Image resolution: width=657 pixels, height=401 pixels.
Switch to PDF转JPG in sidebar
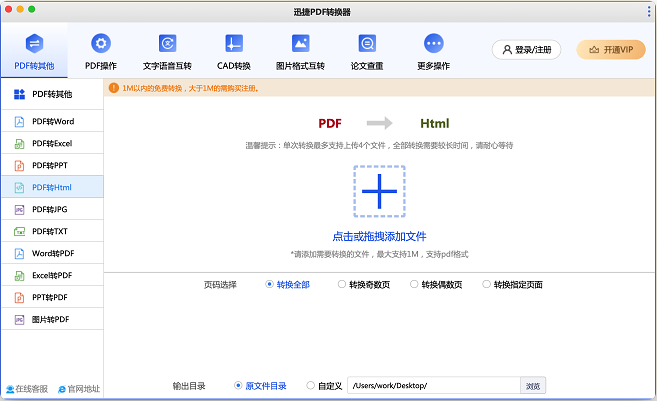pyautogui.click(x=52, y=210)
